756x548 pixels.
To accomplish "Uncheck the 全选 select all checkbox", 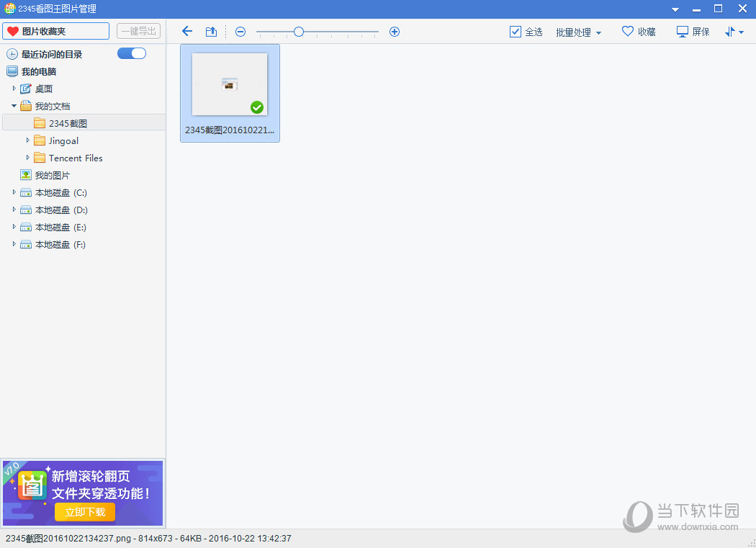I will (516, 32).
